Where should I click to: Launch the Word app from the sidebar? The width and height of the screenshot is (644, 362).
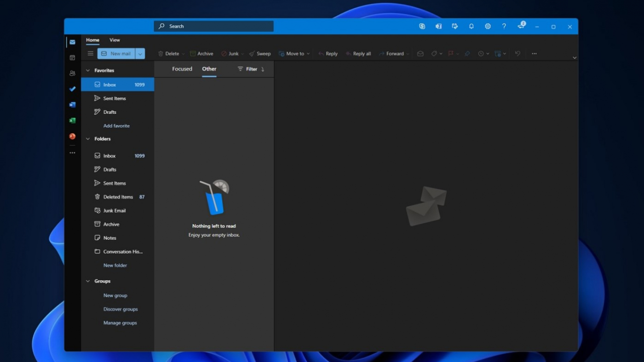click(x=72, y=105)
